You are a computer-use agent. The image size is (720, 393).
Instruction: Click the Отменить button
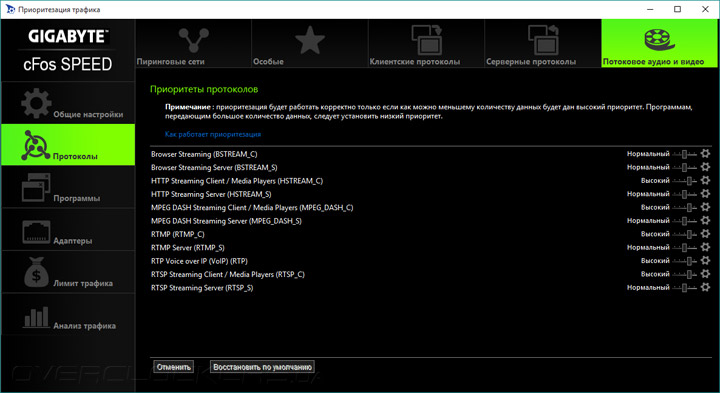tap(174, 367)
